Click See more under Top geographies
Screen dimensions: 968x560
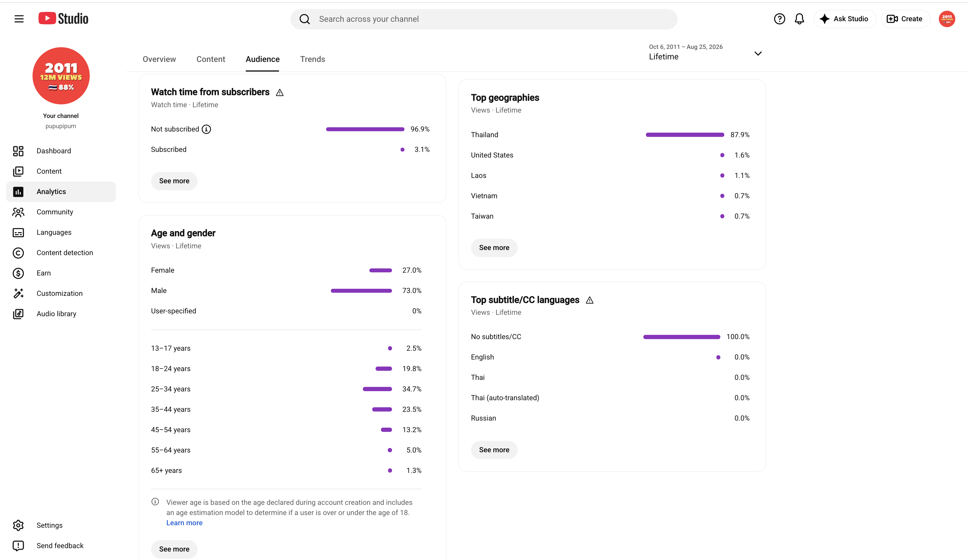[494, 248]
